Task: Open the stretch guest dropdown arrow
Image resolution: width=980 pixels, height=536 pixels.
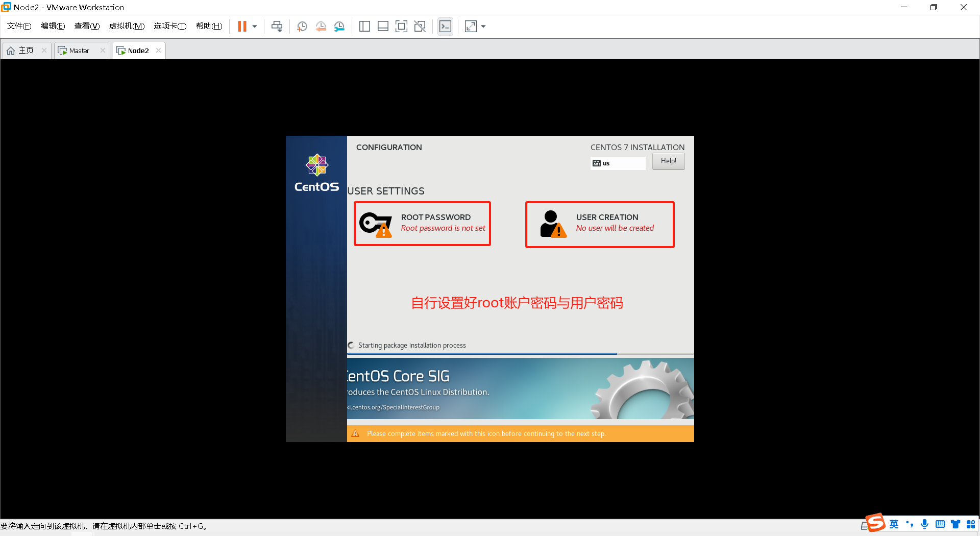Action: (x=483, y=27)
